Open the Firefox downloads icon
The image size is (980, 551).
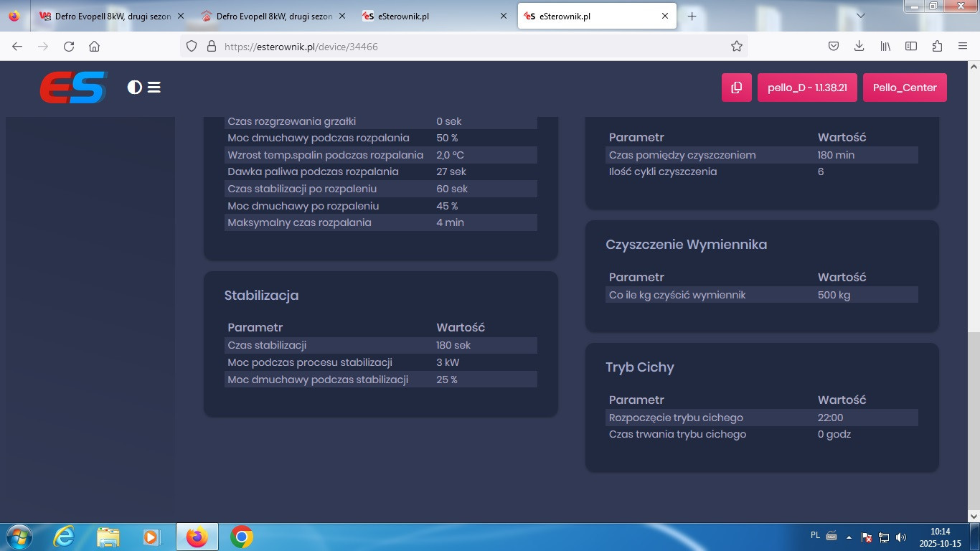[x=859, y=46]
